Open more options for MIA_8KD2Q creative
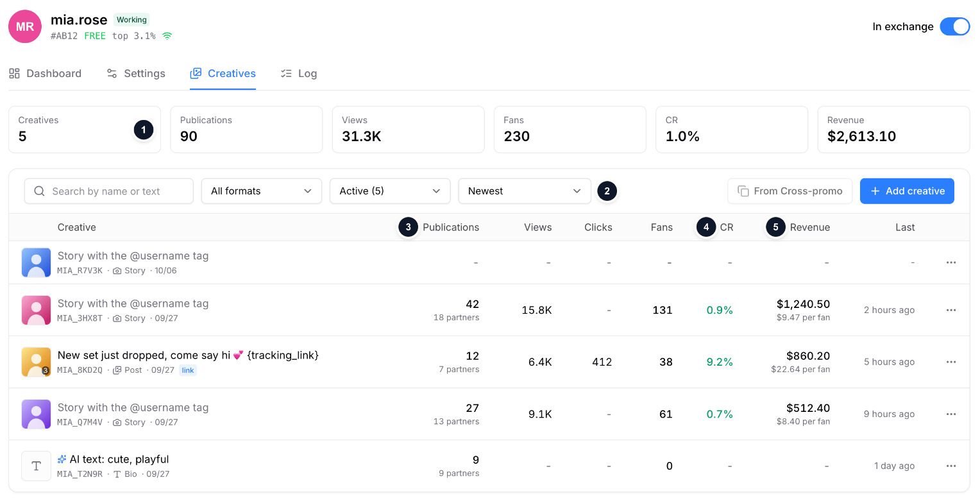Viewport: 980px width, 503px height. click(951, 362)
